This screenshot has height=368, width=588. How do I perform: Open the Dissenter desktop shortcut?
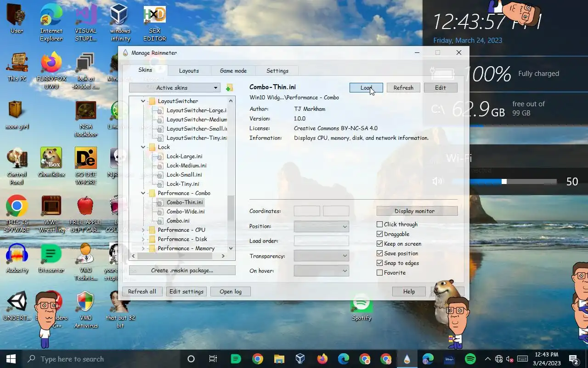point(51,259)
